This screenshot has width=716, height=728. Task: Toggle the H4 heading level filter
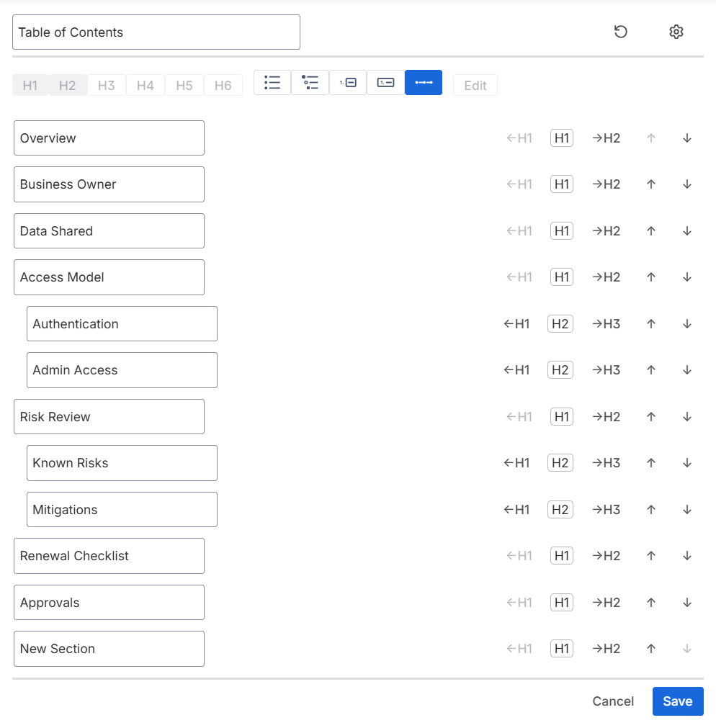[146, 86]
